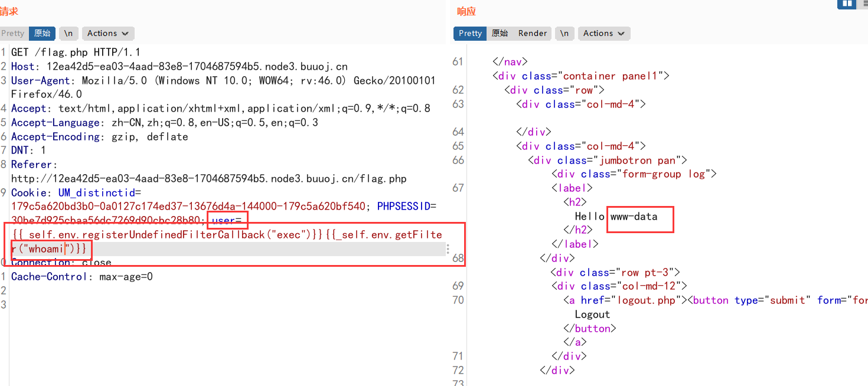Click the div class="row" line on line 62

[554, 90]
